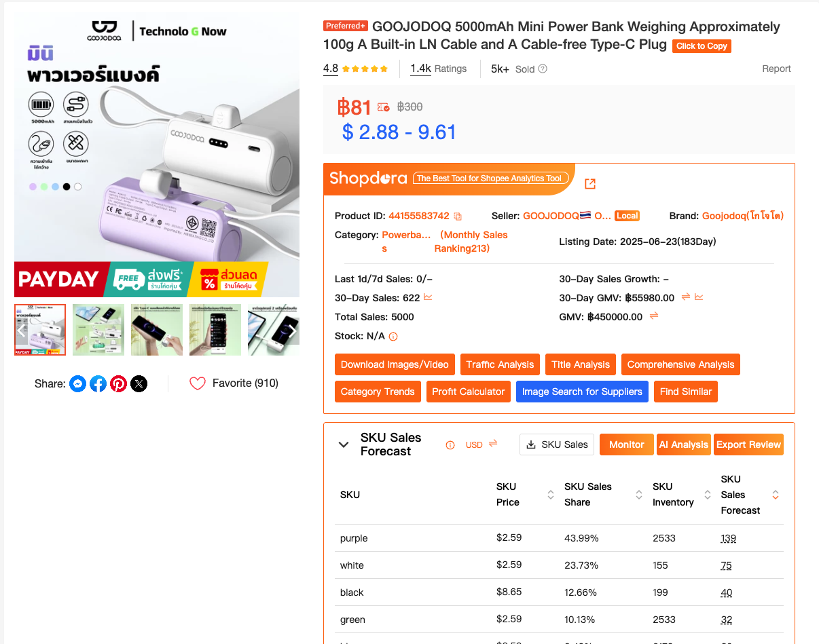Select the second product thumbnail image

(98, 330)
